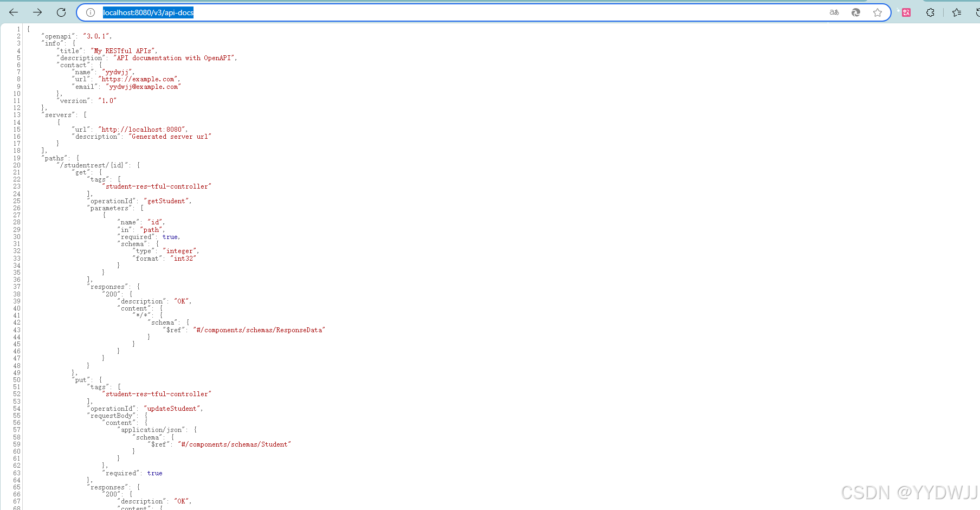Image resolution: width=980 pixels, height=510 pixels.
Task: Click the email value "yydwjj@example.com"
Action: 143,87
